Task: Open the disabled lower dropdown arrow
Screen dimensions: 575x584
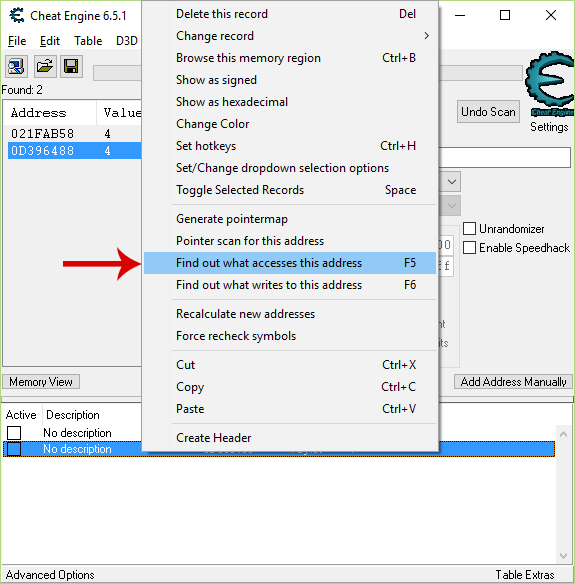Action: click(451, 206)
